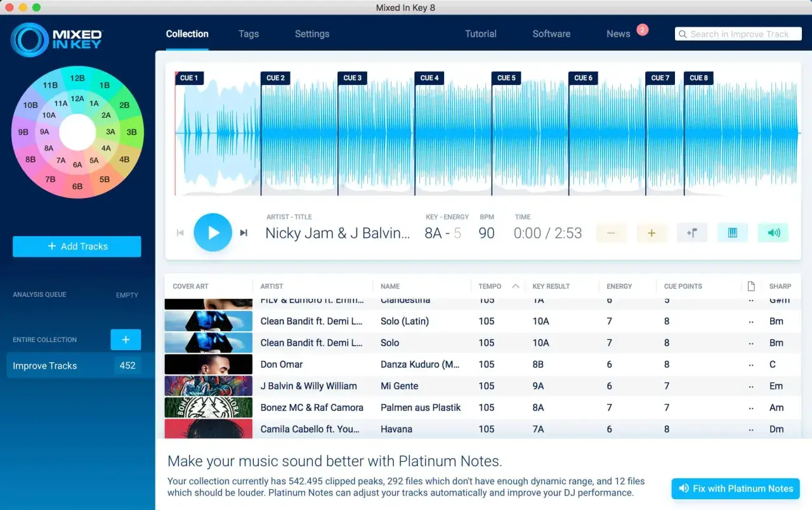
Task: Select key 12B on Camelot wheel
Action: coord(77,78)
